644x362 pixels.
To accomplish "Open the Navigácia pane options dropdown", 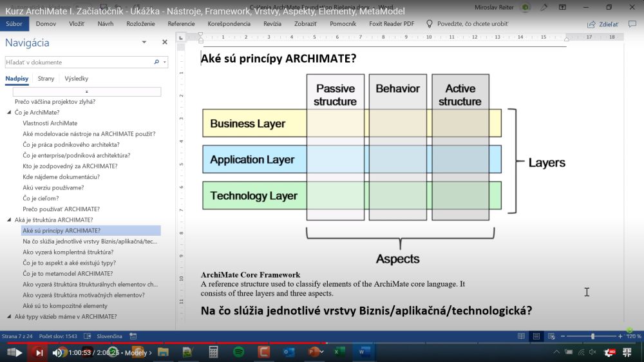I will coord(143,43).
